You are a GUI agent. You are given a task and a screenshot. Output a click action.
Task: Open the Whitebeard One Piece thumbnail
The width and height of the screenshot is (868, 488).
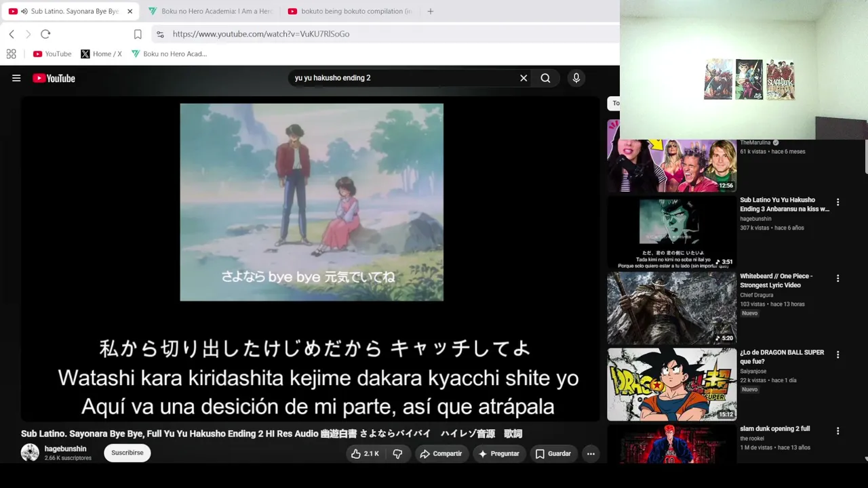click(671, 309)
